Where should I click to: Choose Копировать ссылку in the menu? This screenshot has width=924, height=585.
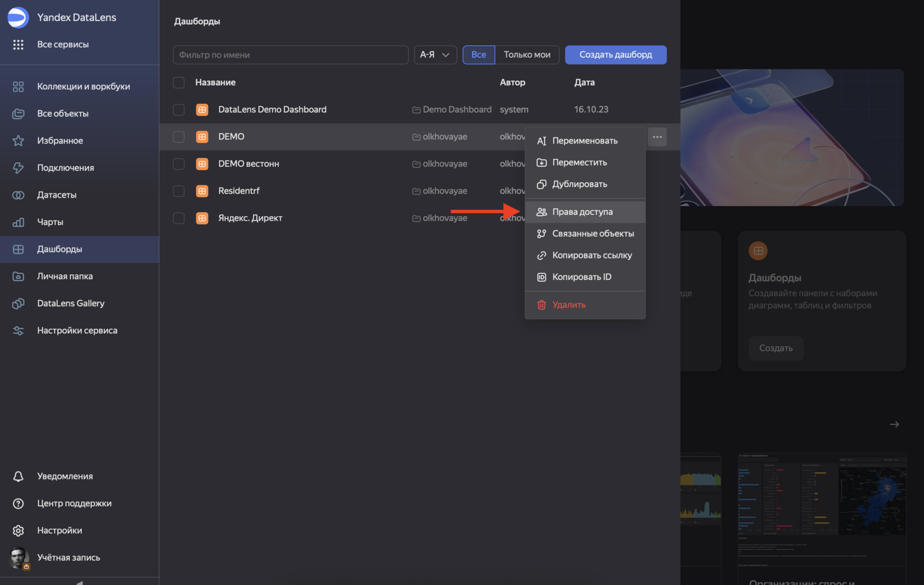coord(585,255)
